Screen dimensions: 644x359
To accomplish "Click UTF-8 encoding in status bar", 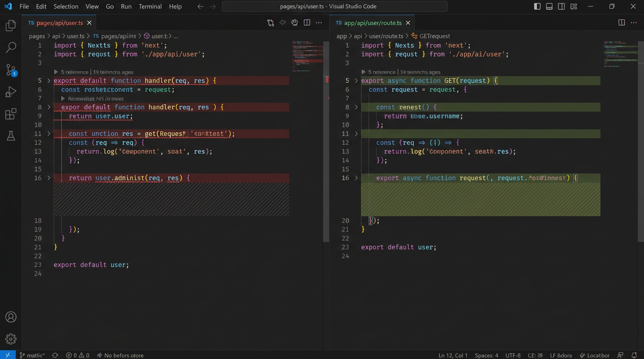I will coord(513,355).
